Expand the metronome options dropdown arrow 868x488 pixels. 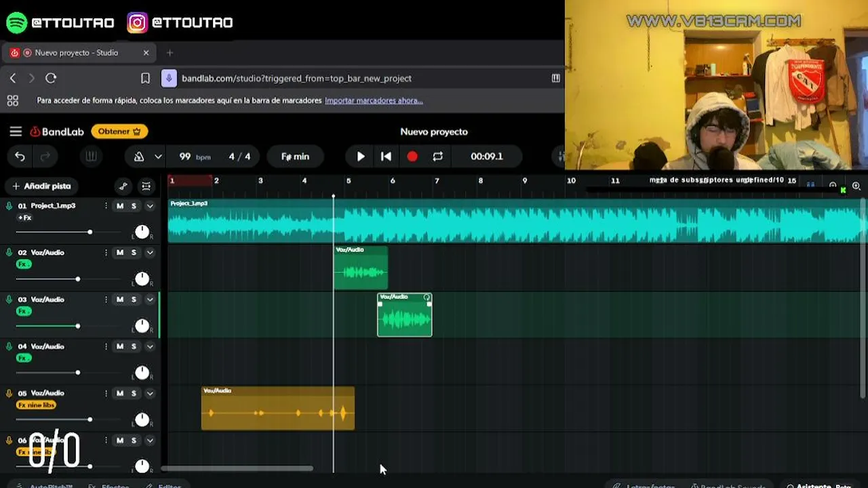pyautogui.click(x=158, y=157)
